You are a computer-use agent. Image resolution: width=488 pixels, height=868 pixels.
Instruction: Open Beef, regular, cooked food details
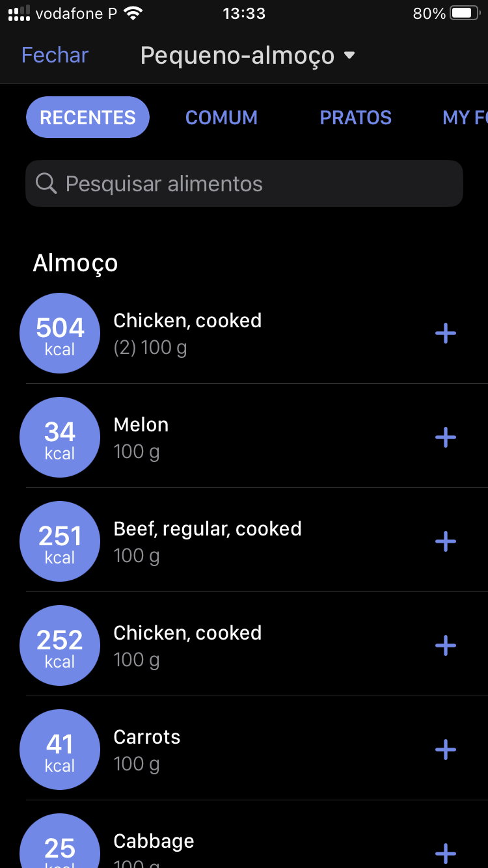pos(208,541)
